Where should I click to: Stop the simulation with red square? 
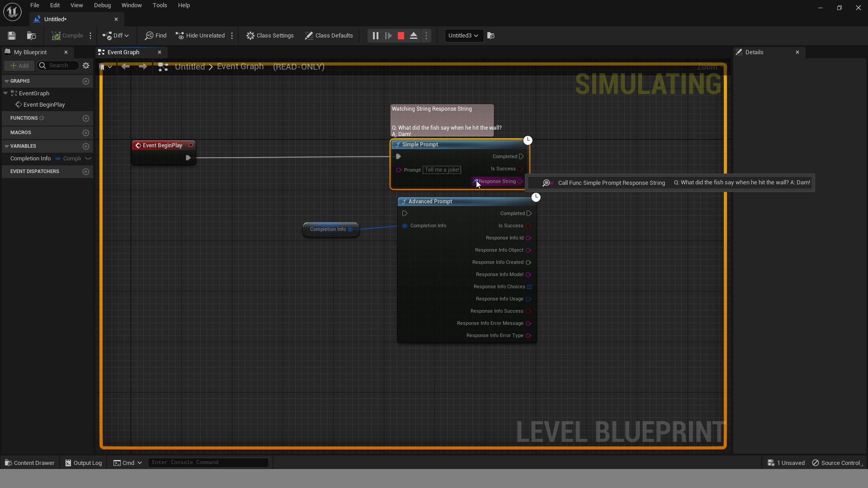point(401,36)
